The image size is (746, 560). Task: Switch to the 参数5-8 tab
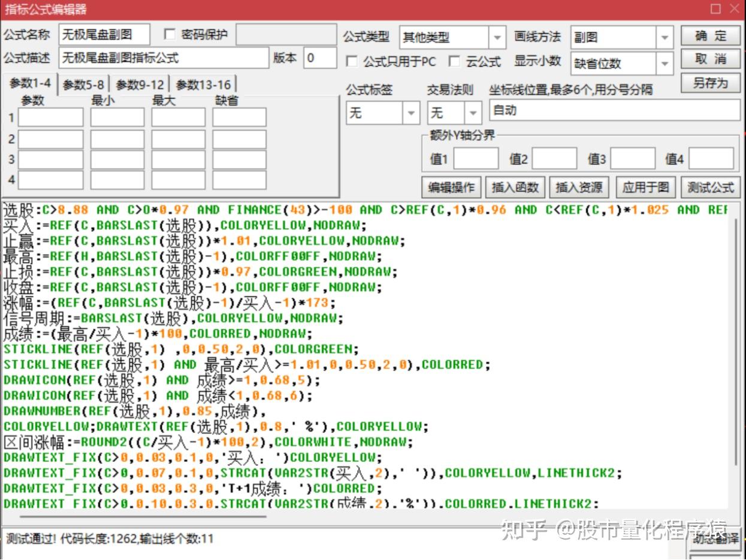click(x=83, y=85)
